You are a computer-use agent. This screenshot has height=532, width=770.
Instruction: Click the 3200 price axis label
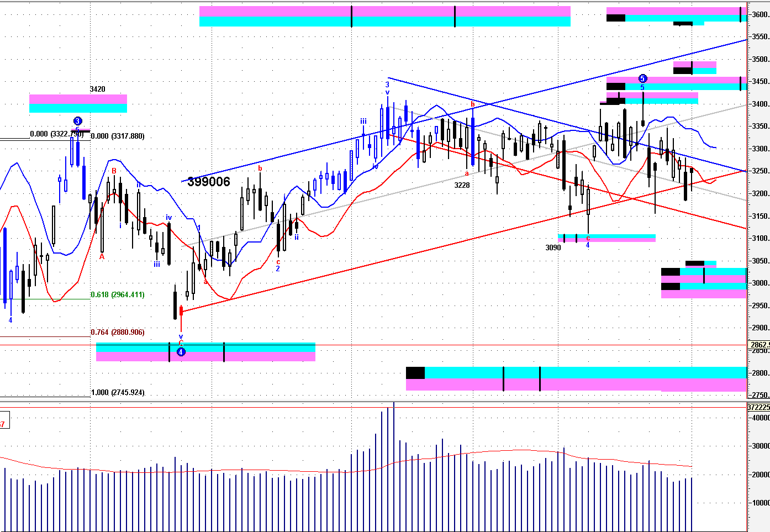pos(761,193)
